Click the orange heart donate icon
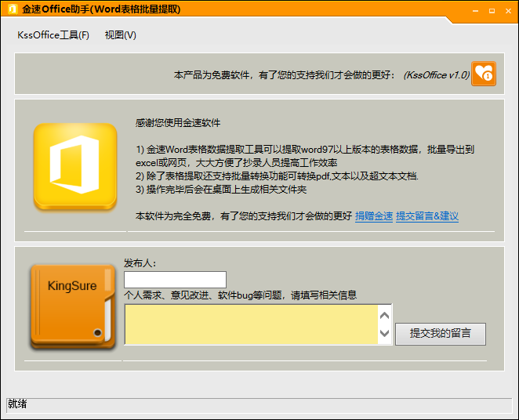 (x=483, y=74)
